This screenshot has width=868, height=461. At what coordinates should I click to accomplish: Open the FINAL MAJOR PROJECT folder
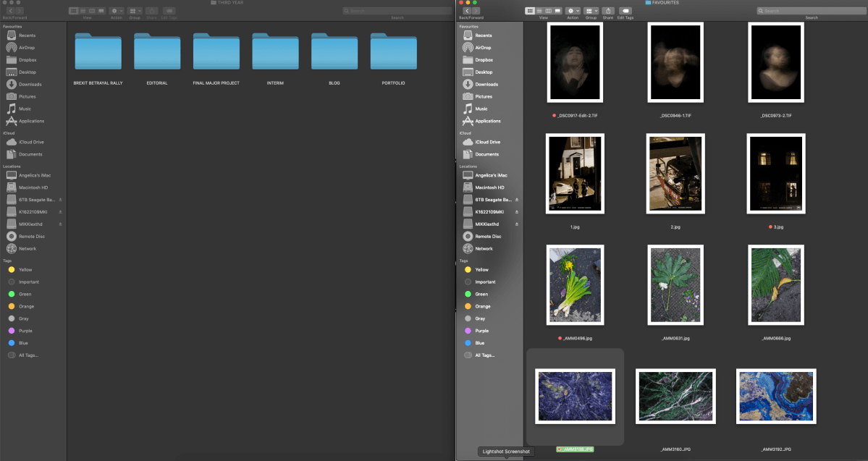(x=216, y=52)
